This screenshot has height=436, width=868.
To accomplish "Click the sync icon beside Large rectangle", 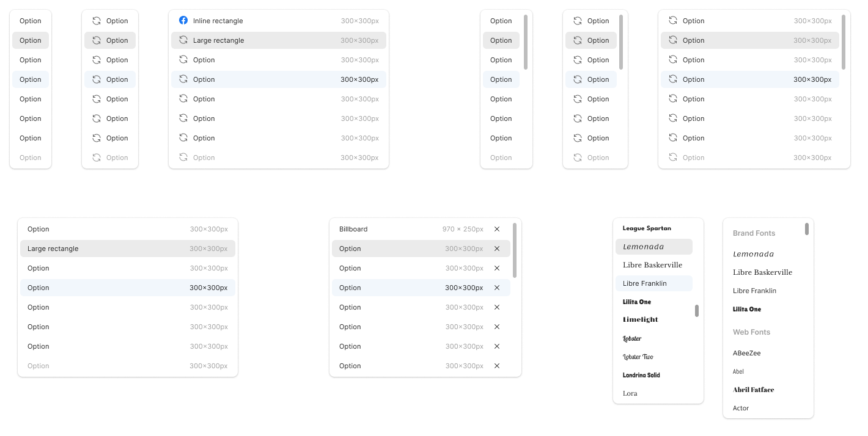I will [183, 40].
